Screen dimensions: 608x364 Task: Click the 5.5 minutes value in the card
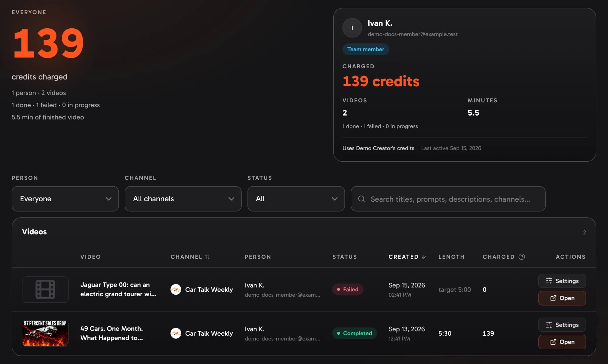tap(473, 113)
